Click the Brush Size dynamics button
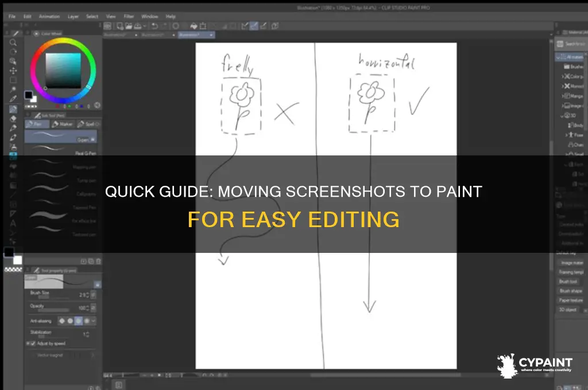This screenshot has width=588, height=390. pyautogui.click(x=94, y=295)
